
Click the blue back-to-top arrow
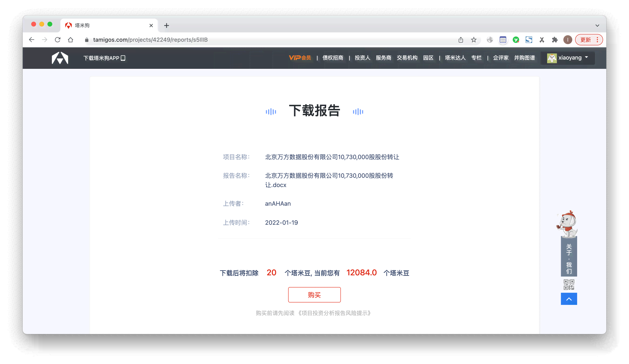pos(569,299)
